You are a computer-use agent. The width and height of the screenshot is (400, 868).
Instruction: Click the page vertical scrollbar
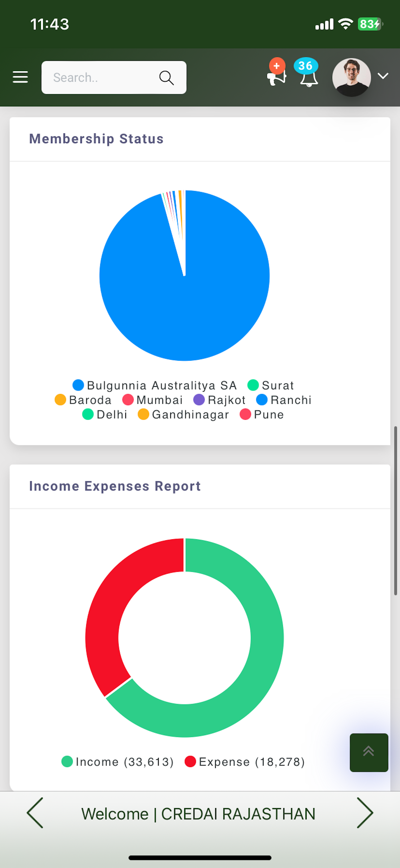(396, 511)
